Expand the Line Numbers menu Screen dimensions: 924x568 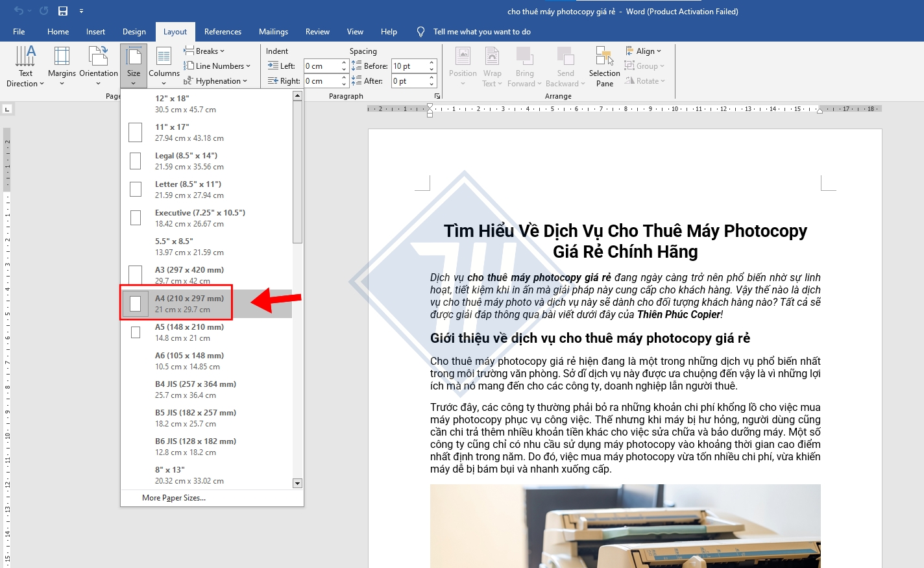tap(217, 66)
